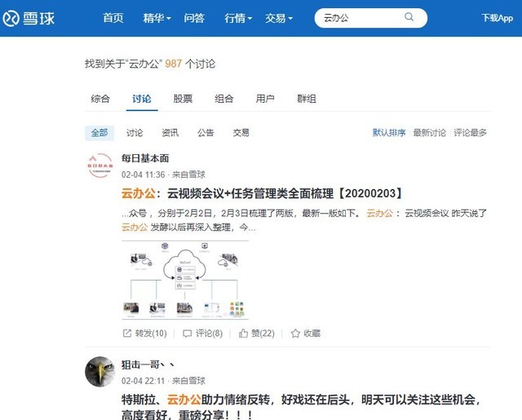Click the 收藏 star icon
This screenshot has height=420, width=522.
295,333
